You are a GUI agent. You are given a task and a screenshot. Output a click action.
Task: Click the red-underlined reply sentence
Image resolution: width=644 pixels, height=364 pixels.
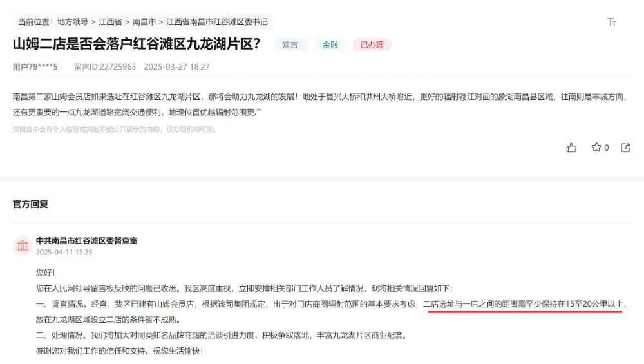524,305
